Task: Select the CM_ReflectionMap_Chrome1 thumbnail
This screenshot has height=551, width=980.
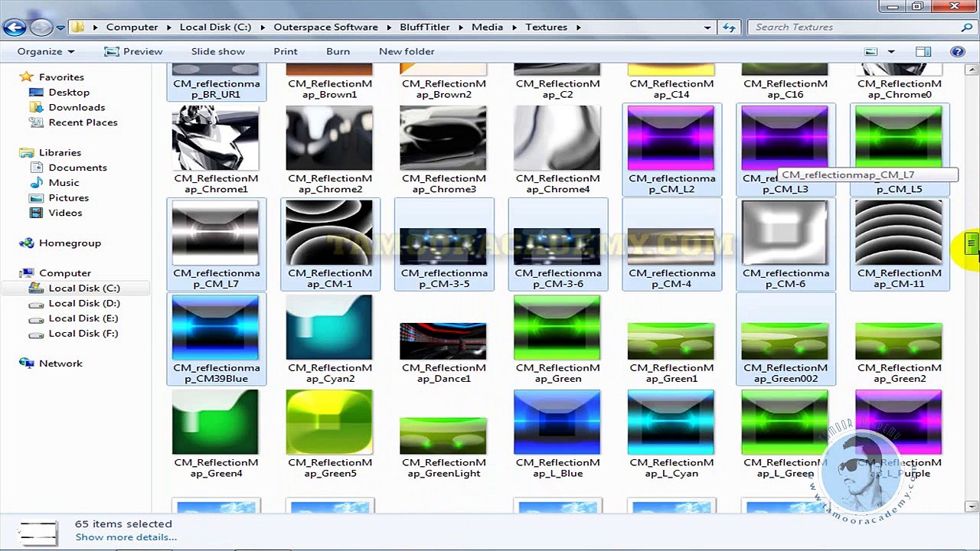Action: [216, 139]
